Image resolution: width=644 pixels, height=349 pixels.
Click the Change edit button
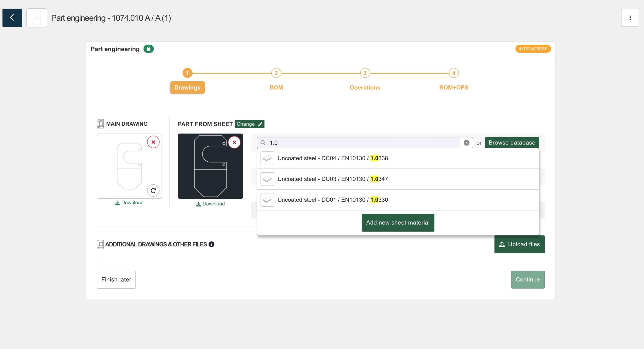249,124
